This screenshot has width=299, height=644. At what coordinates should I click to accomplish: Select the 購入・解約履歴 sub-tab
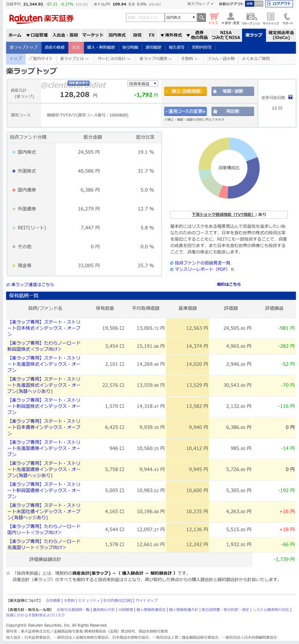102,47
